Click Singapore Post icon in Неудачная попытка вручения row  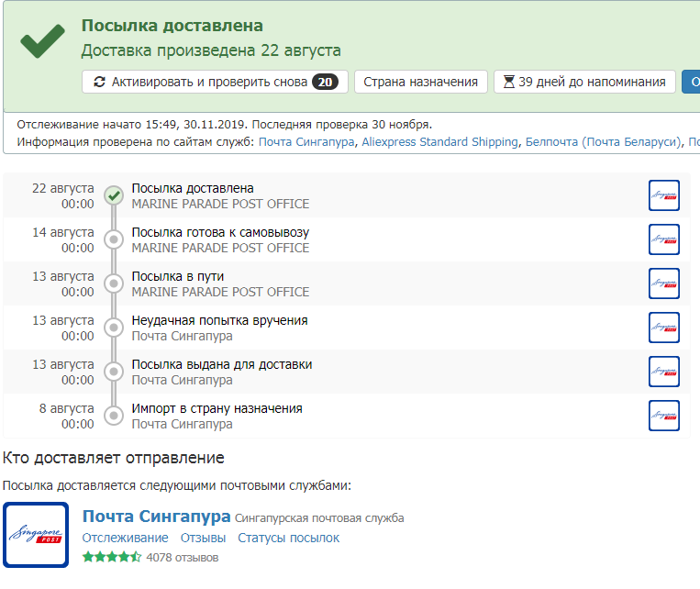point(664,328)
